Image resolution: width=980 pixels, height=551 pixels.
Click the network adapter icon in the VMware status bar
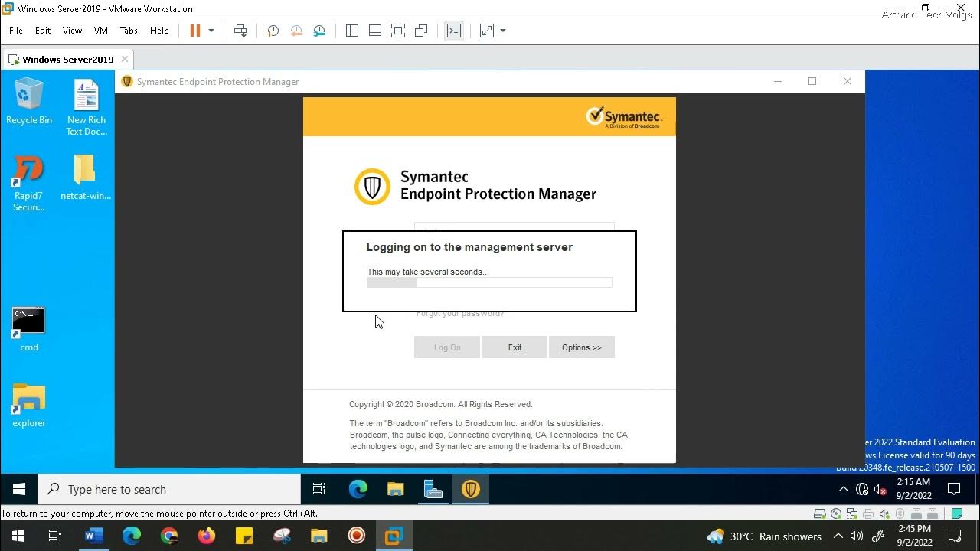(851, 514)
